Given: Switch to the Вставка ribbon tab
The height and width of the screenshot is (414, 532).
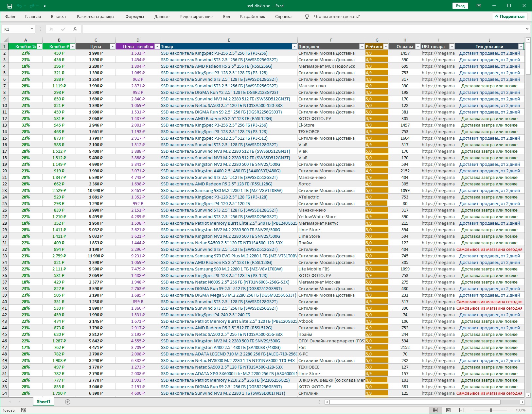Looking at the screenshot, I should (x=58, y=17).
